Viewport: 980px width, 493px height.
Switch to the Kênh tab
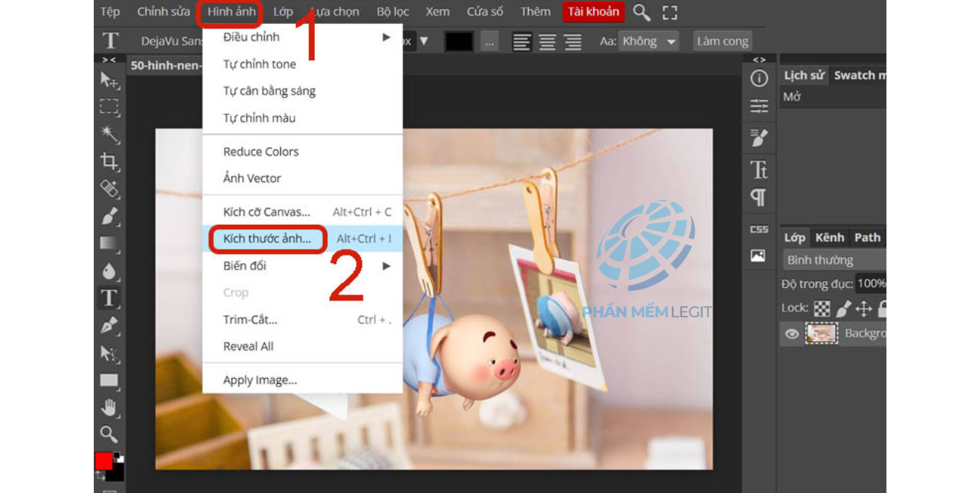point(830,237)
